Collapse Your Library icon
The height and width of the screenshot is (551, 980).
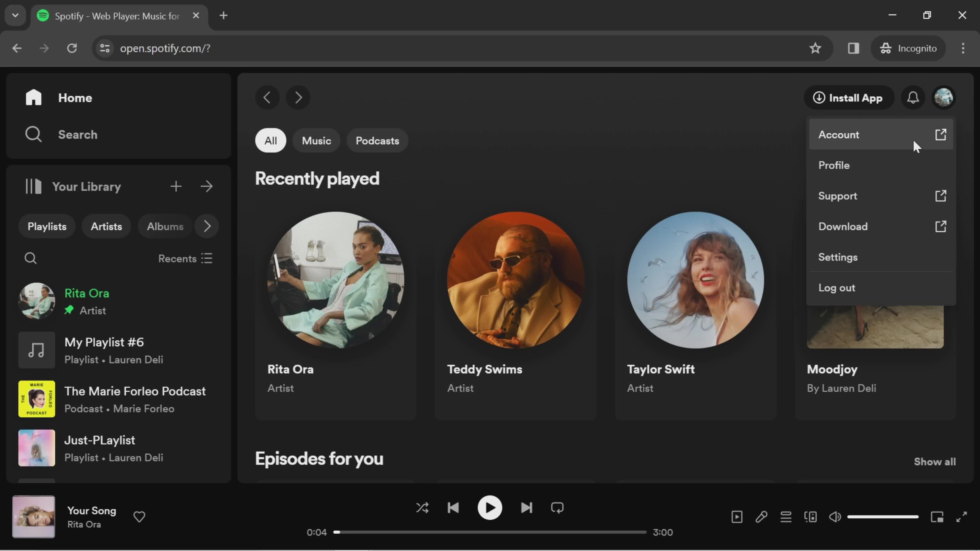33,186
